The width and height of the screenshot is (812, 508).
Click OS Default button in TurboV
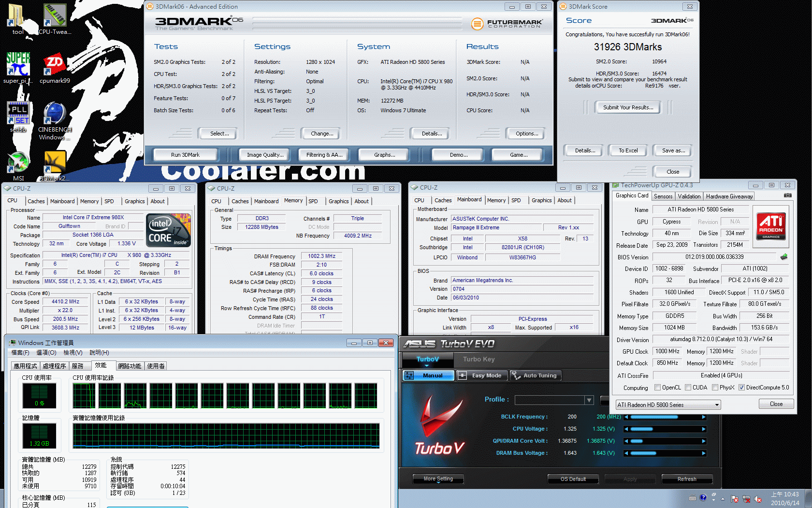[x=573, y=479]
